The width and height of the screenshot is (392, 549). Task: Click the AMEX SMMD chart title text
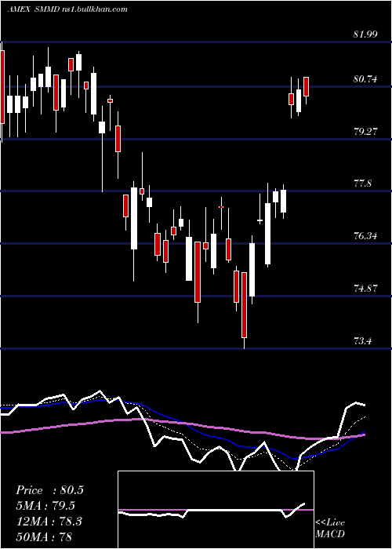67,9
